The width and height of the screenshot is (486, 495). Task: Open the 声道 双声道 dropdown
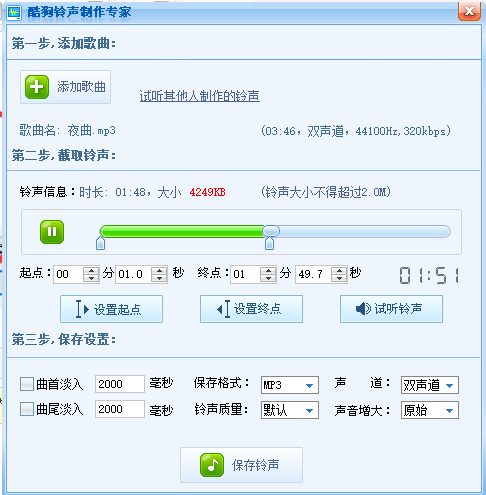point(430,385)
